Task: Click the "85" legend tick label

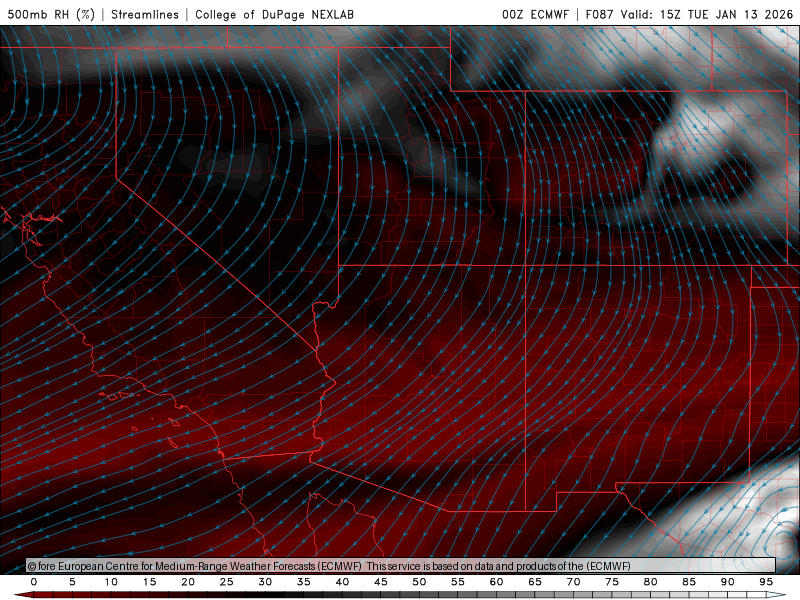Action: pos(689,582)
